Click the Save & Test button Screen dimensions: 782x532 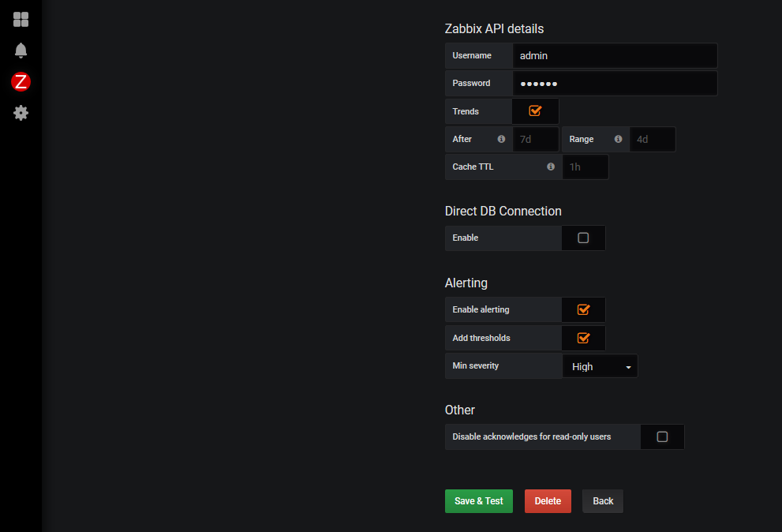[479, 501]
